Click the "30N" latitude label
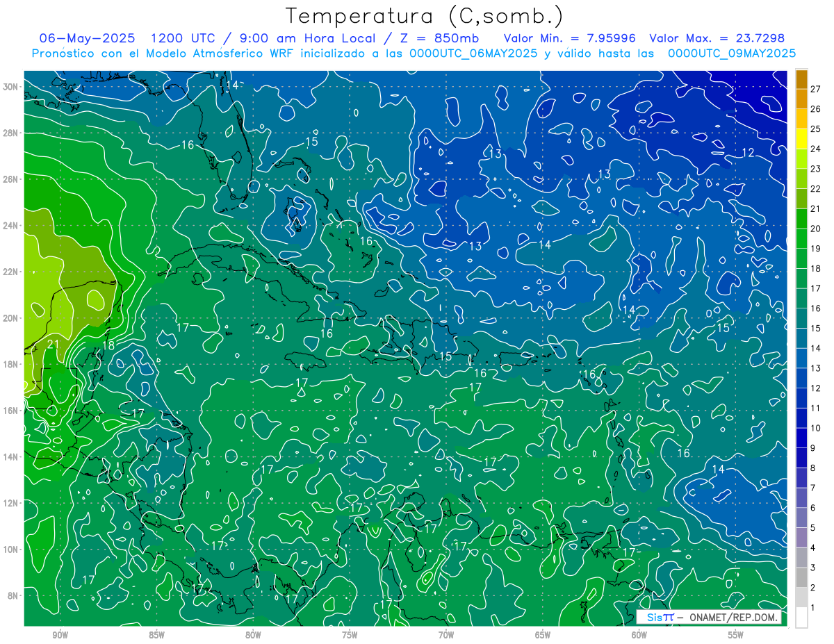This screenshot has height=644, width=834. 10,86
